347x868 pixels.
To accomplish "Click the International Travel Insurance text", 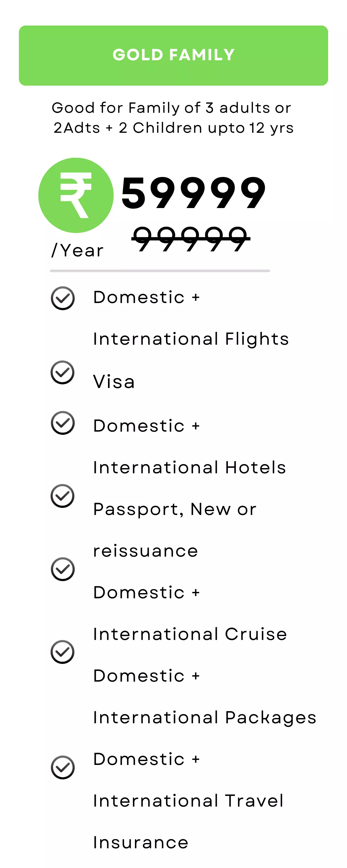I will (x=188, y=801).
